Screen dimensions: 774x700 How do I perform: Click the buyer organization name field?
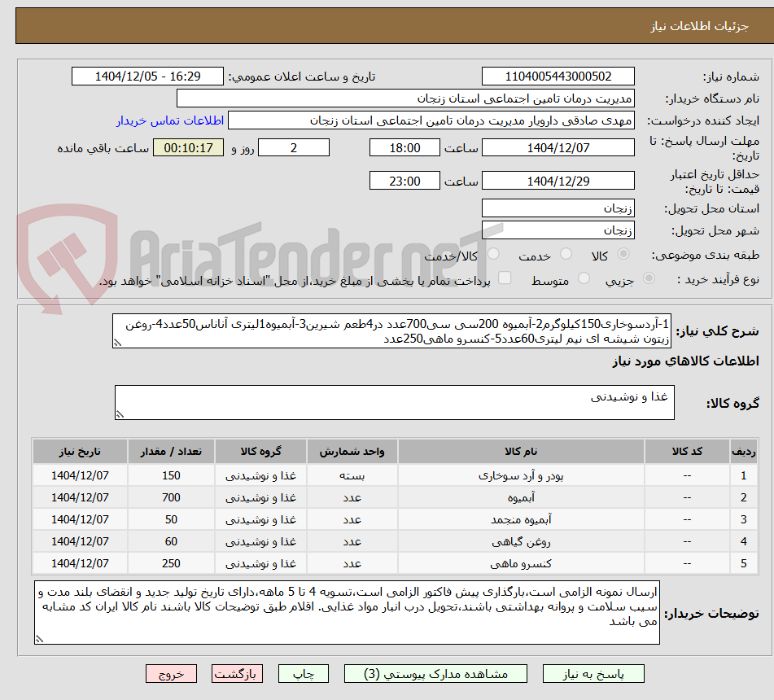(405, 98)
